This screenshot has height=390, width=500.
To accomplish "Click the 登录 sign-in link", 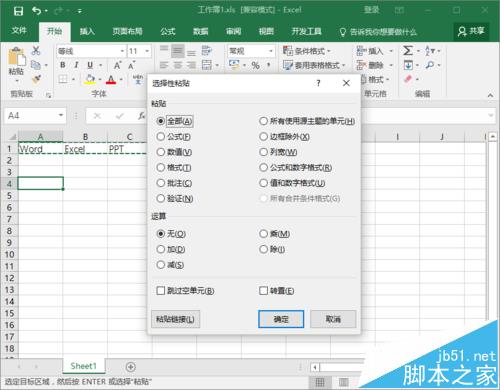I will [x=371, y=10].
